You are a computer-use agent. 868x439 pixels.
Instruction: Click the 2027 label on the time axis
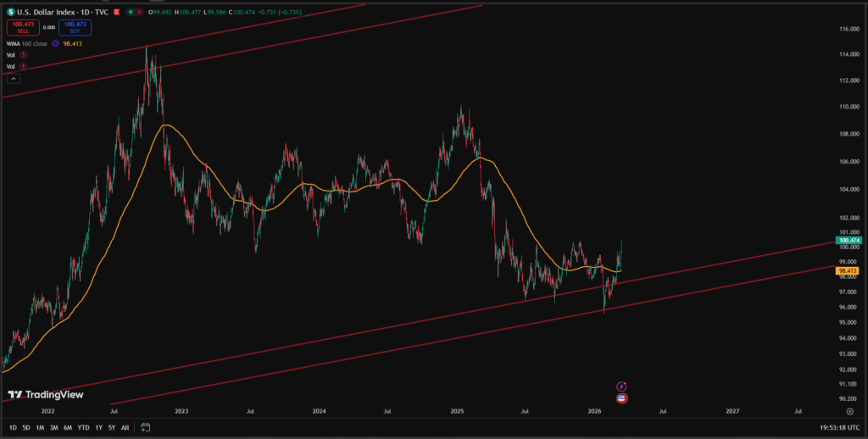(x=732, y=411)
